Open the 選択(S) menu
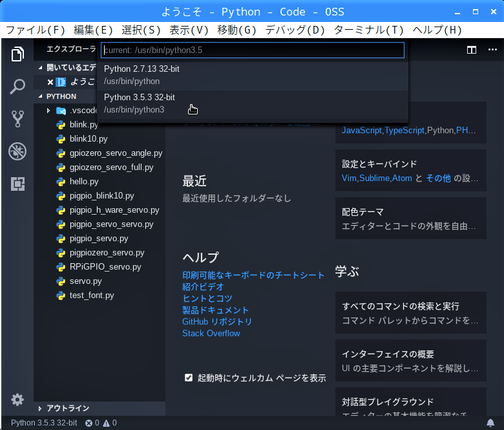 [141, 30]
